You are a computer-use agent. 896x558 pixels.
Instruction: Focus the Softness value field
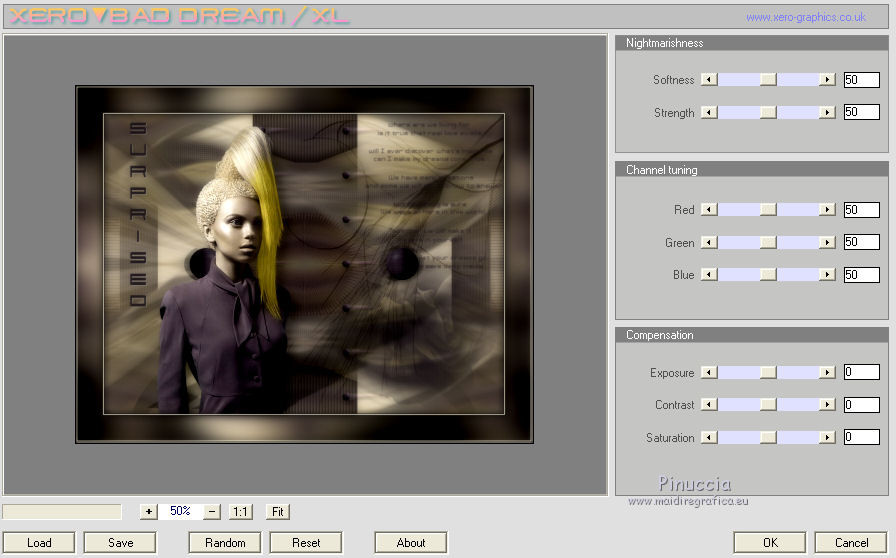coord(862,79)
